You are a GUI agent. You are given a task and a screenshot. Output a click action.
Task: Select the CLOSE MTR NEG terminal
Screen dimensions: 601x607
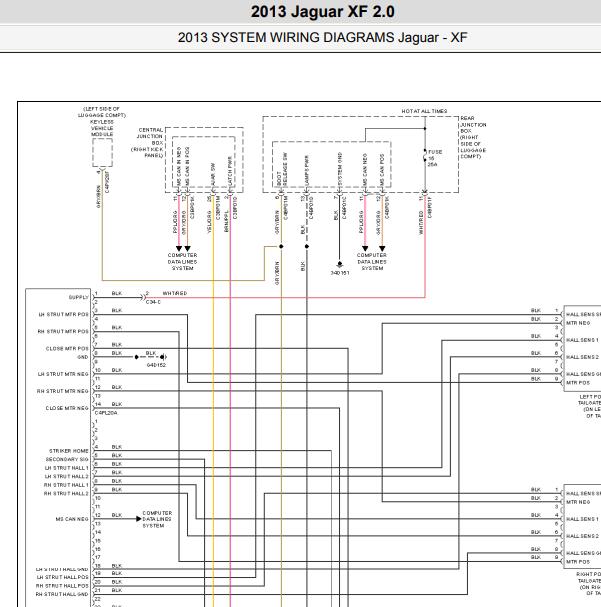(x=67, y=408)
